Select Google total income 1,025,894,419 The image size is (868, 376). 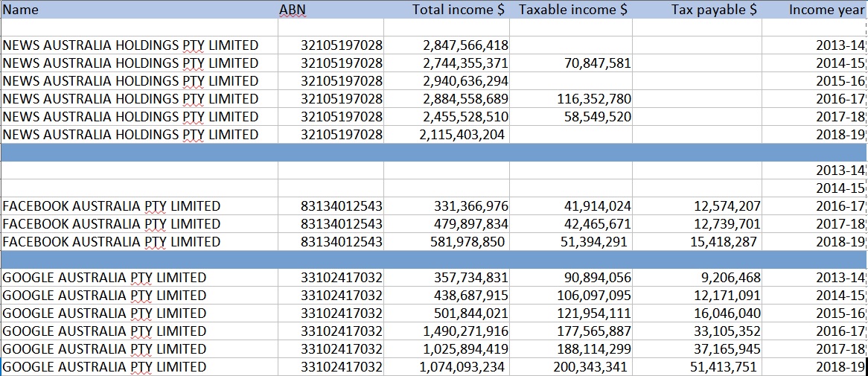point(446,349)
